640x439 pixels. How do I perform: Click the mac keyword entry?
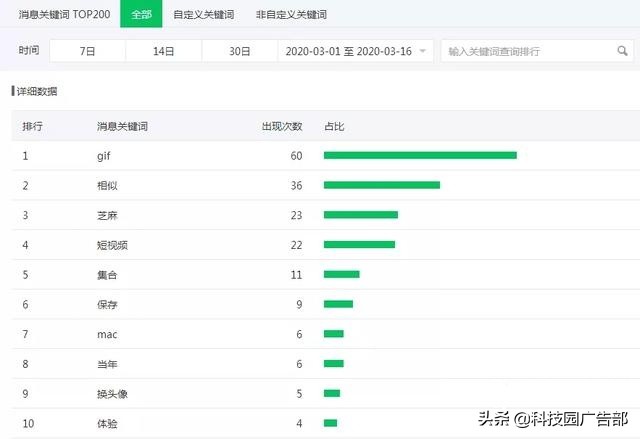coord(107,334)
